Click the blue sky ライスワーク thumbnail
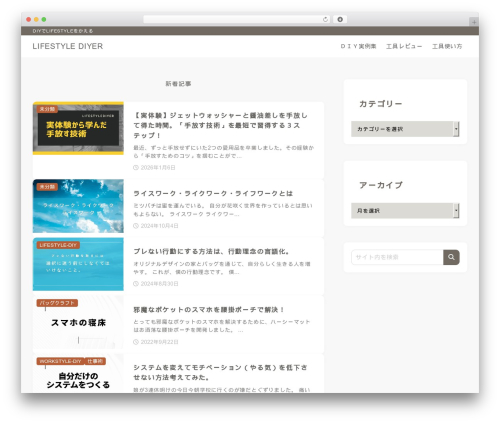The height and width of the screenshot is (423, 500). tap(78, 206)
